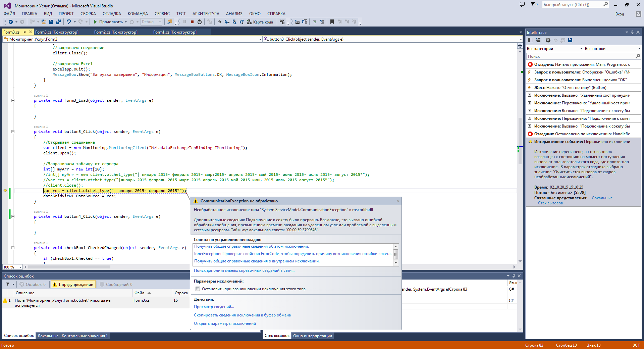Switch to the Локальные tab at bottom

(48, 336)
